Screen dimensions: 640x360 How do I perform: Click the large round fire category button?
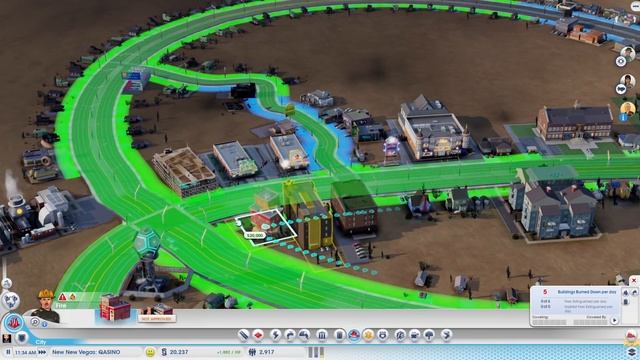(14, 323)
